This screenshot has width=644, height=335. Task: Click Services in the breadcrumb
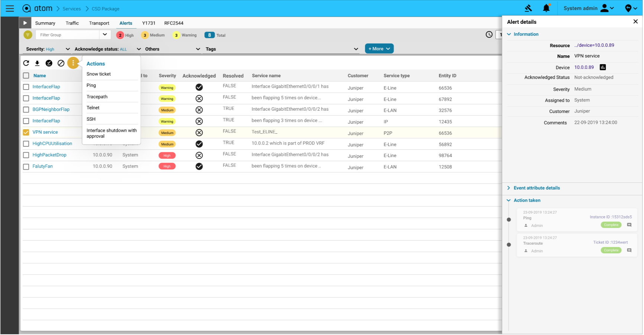[72, 9]
